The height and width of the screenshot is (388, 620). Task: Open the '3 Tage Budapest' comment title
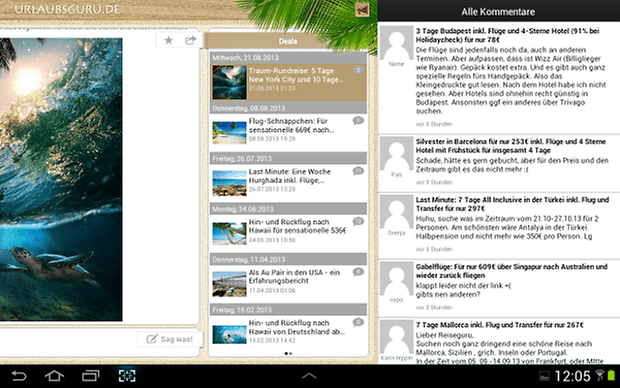[x=507, y=35]
